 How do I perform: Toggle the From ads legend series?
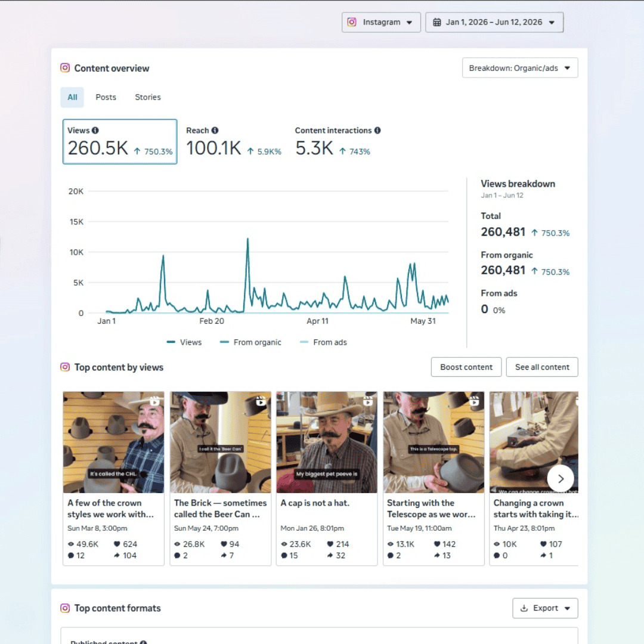point(324,342)
